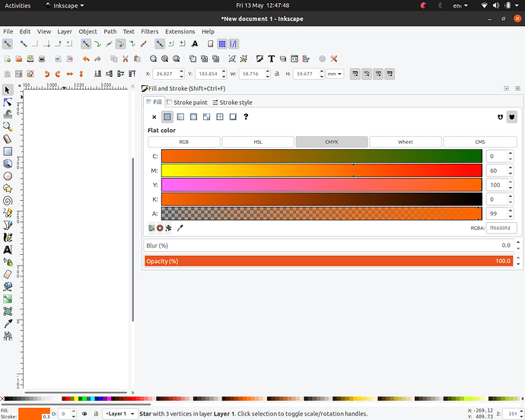Open the Layer 1 selector dropdown
Screen dimensions: 525x420
click(116, 414)
